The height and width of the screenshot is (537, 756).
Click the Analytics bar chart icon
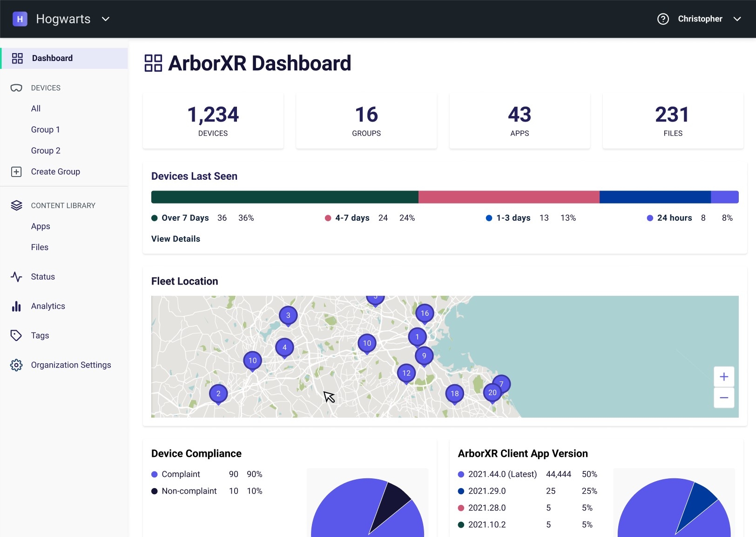click(16, 306)
